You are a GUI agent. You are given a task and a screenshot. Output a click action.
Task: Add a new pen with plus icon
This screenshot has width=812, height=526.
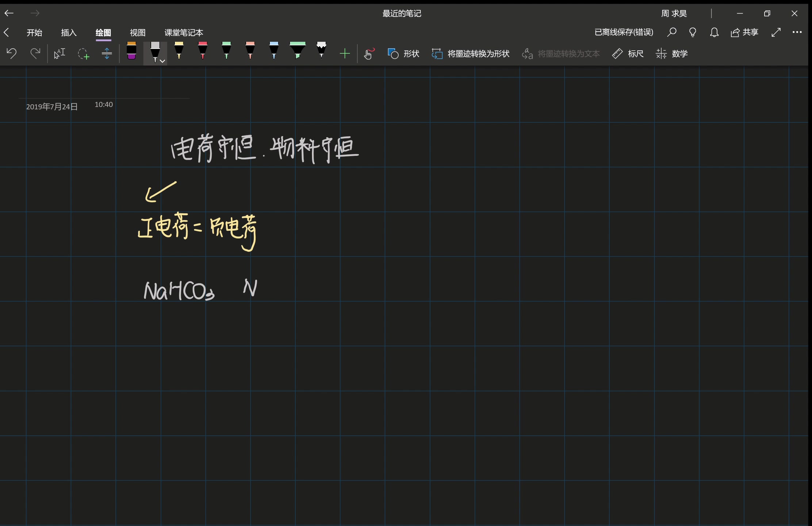click(345, 54)
